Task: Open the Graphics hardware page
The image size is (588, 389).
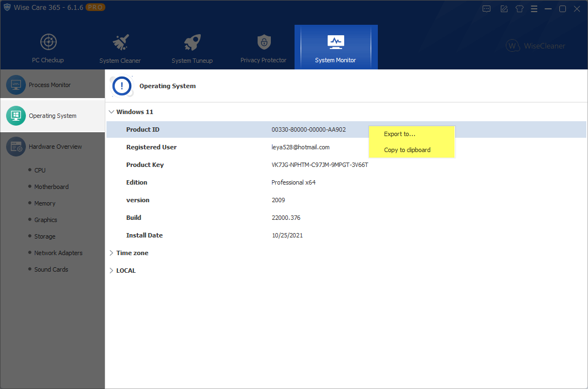Action: coord(46,220)
